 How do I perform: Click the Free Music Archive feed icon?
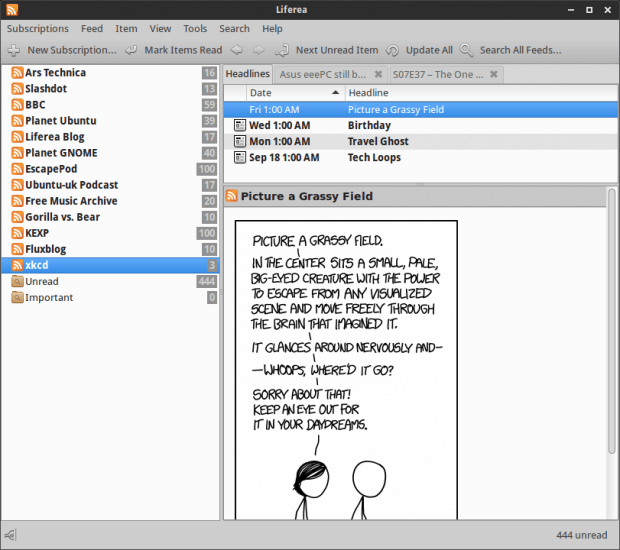[17, 201]
